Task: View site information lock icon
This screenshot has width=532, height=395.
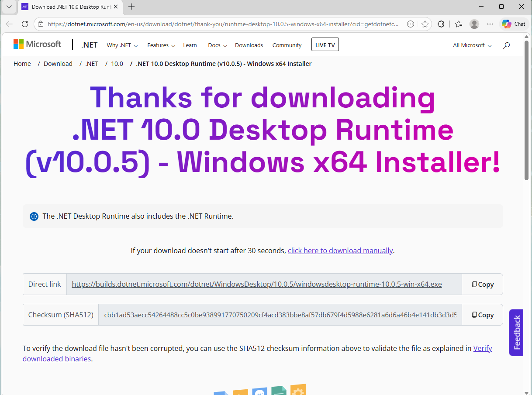Action: 41,24
